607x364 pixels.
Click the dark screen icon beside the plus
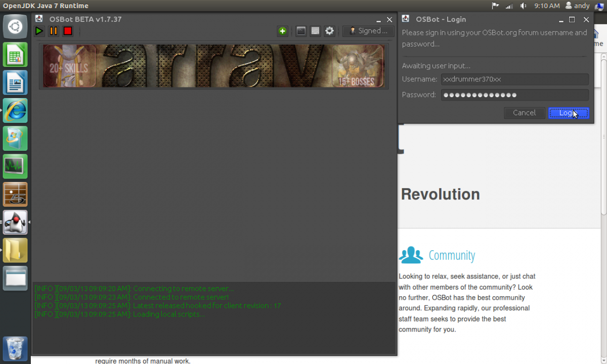tap(301, 31)
